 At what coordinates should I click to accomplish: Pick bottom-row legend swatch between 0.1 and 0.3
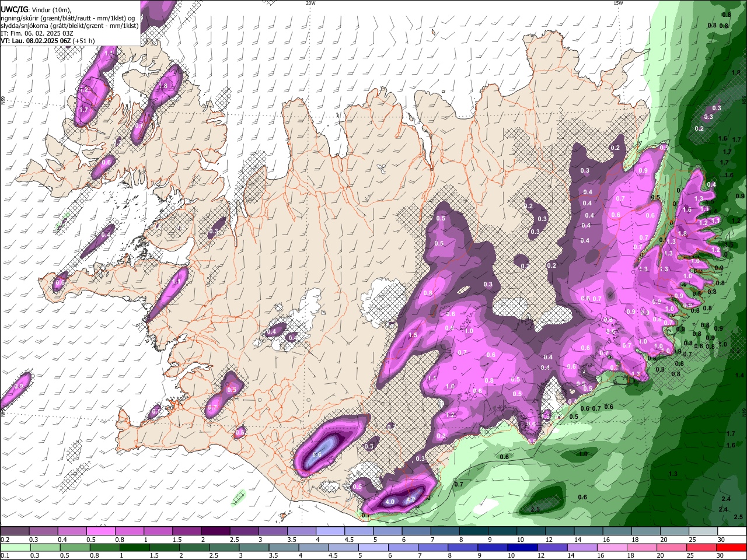pyautogui.click(x=15, y=547)
